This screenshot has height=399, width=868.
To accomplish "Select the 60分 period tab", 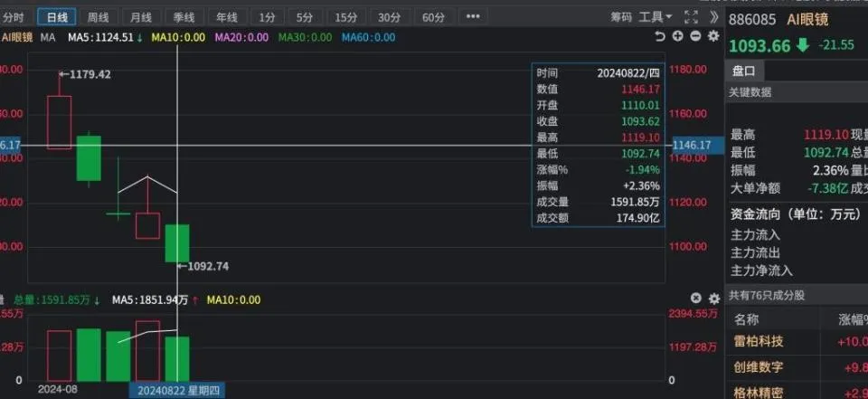I will (433, 17).
